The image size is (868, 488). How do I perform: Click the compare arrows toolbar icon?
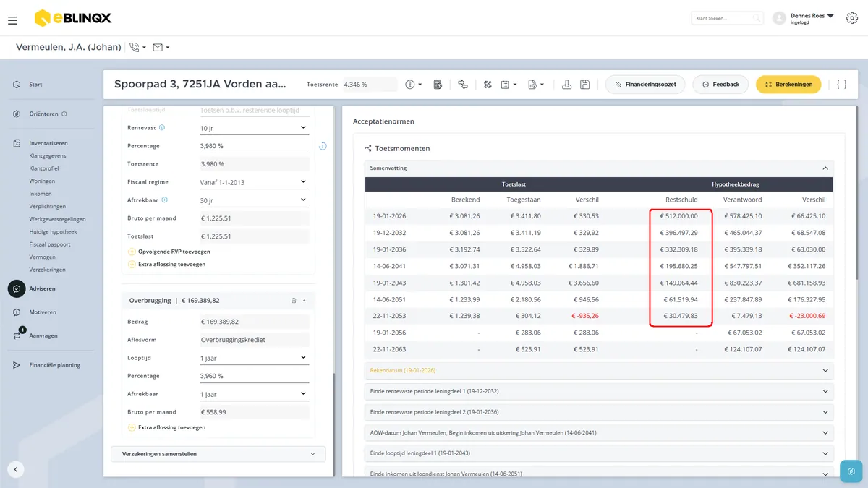click(463, 85)
